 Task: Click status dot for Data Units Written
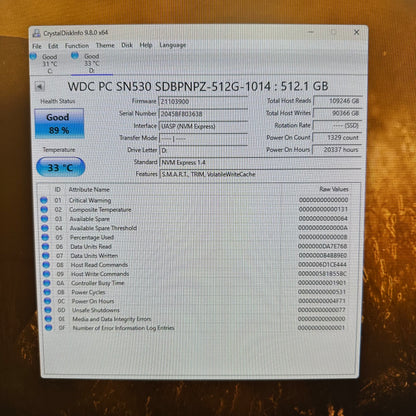pos(46,255)
